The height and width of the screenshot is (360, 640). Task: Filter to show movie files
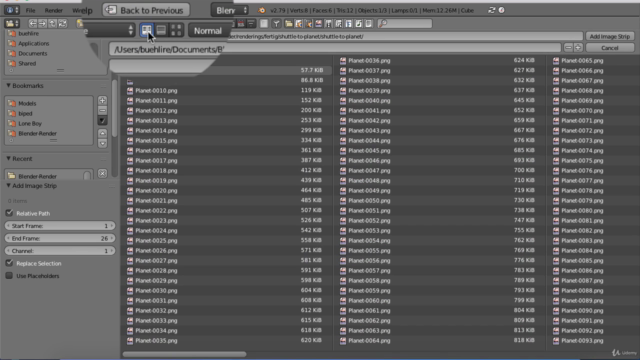(x=329, y=24)
